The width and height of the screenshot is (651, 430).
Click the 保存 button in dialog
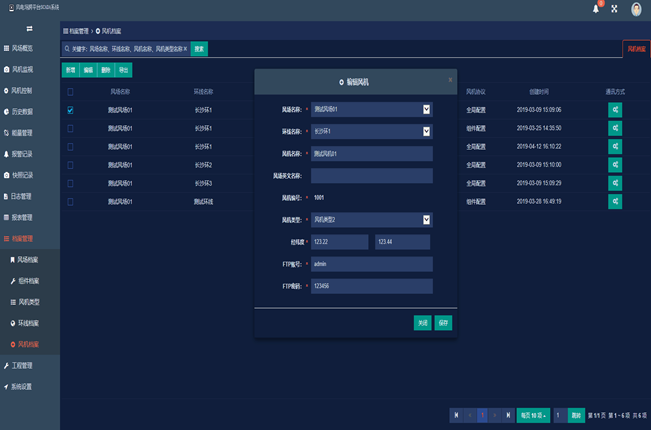(444, 323)
